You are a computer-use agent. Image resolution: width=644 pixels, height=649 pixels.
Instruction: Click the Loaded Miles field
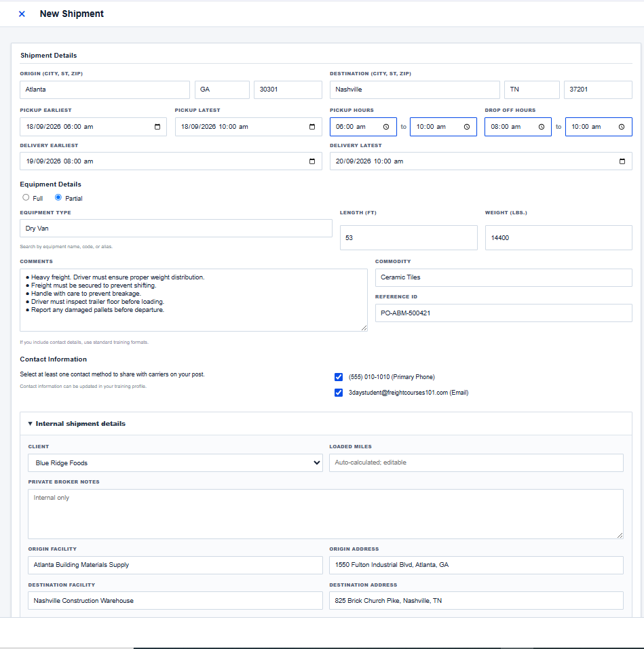point(476,463)
